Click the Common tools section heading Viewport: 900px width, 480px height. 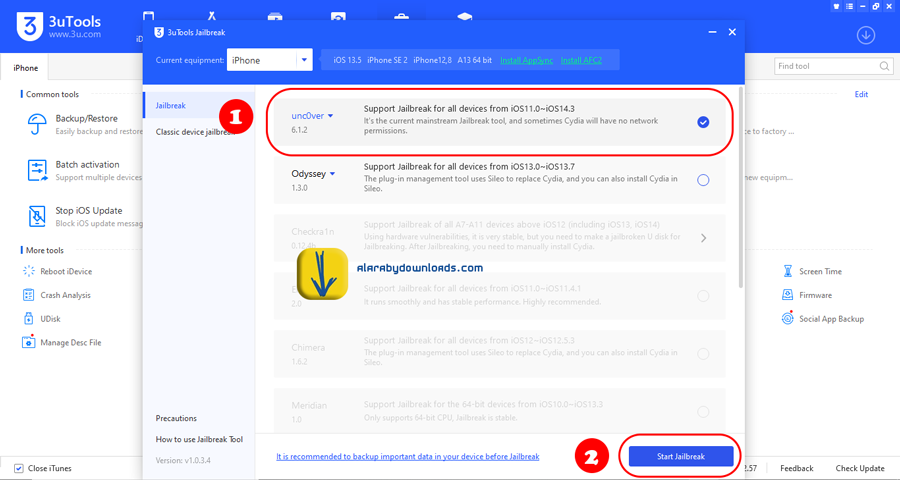[52, 94]
